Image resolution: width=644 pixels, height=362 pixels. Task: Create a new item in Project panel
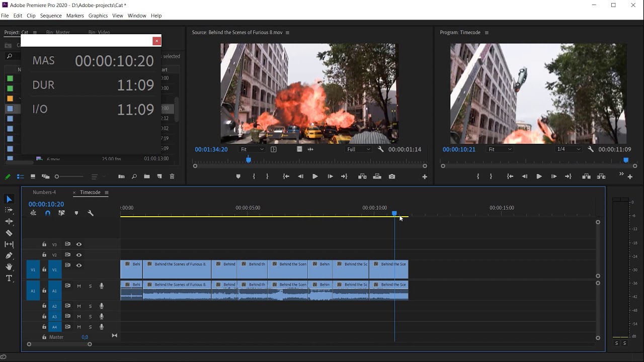(x=159, y=176)
